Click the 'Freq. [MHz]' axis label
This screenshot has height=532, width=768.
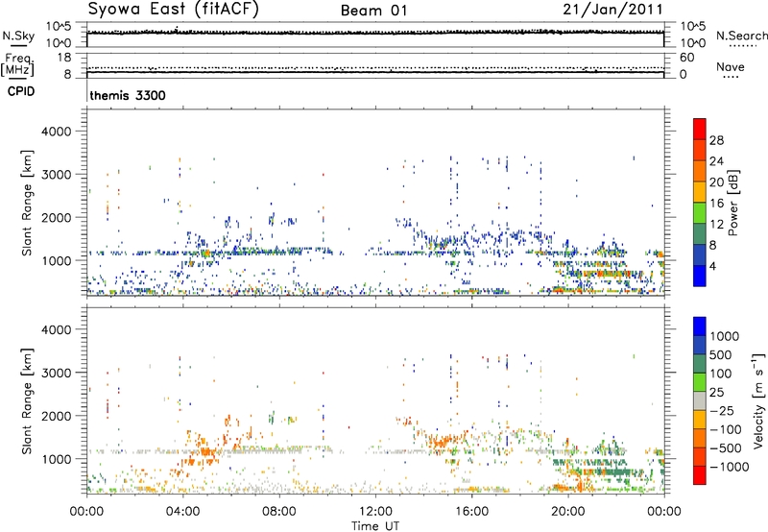pyautogui.click(x=17, y=64)
